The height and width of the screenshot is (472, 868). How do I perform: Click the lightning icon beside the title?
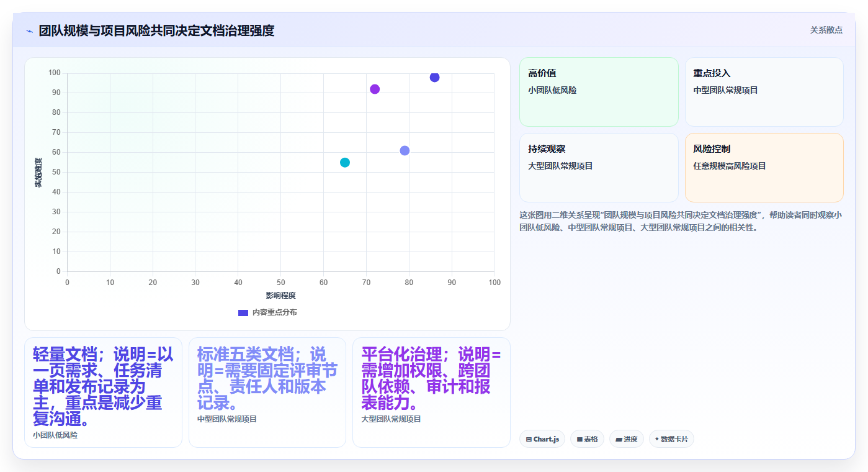pos(29,31)
